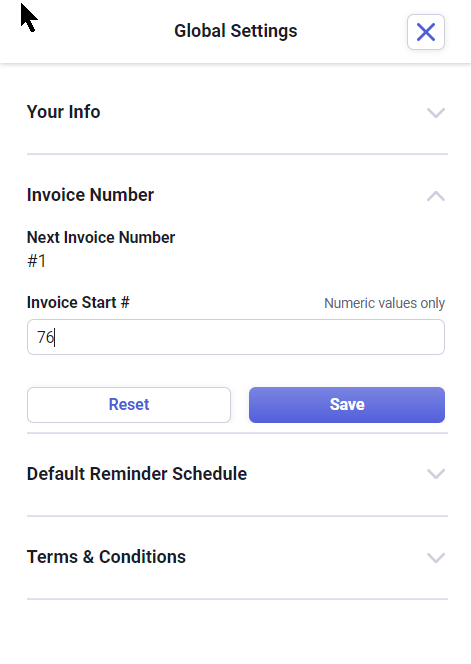Focus the Invoice Start # input field
Screen dimensions: 471x664
click(236, 337)
